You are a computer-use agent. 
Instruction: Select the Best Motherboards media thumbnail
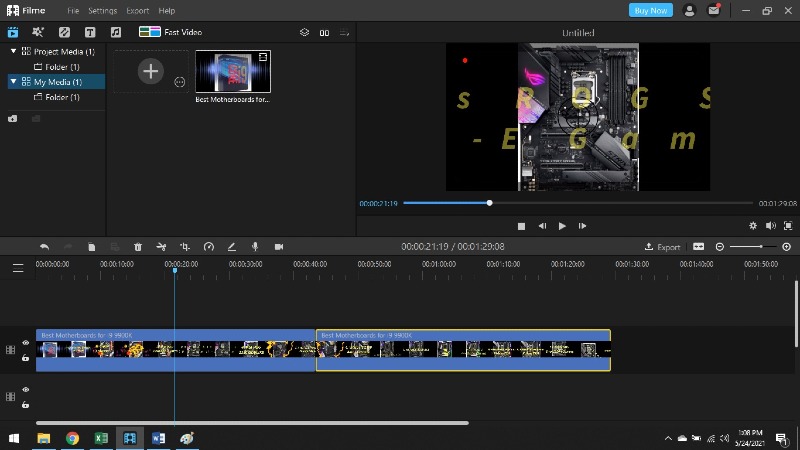(233, 71)
